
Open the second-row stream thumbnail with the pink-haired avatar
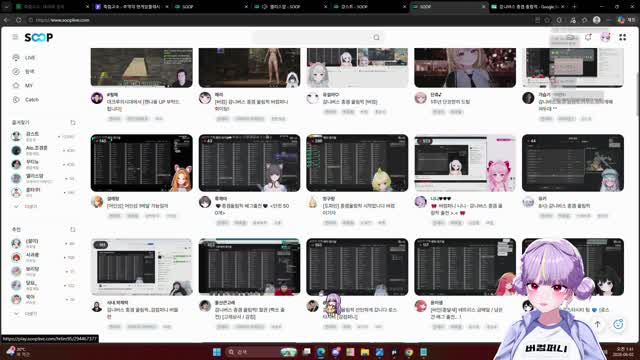[x=465, y=163]
